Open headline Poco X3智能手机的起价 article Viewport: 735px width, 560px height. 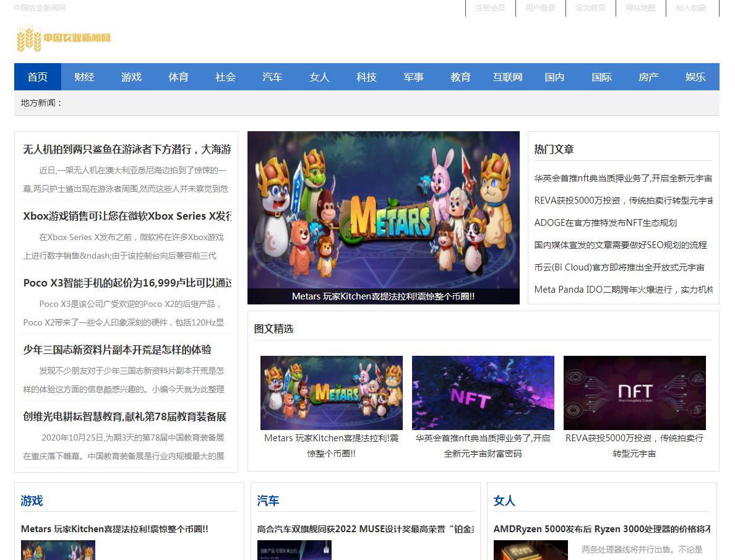coord(127,283)
